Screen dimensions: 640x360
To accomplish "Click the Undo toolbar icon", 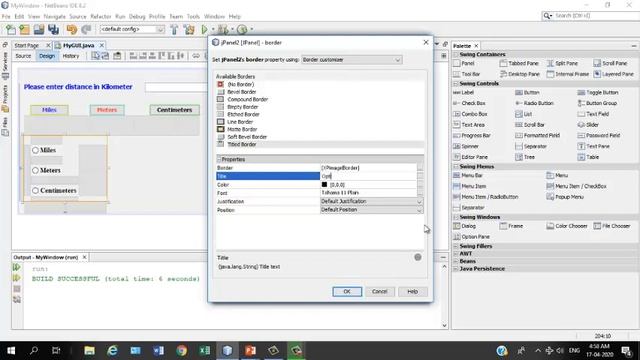I will click(72, 29).
